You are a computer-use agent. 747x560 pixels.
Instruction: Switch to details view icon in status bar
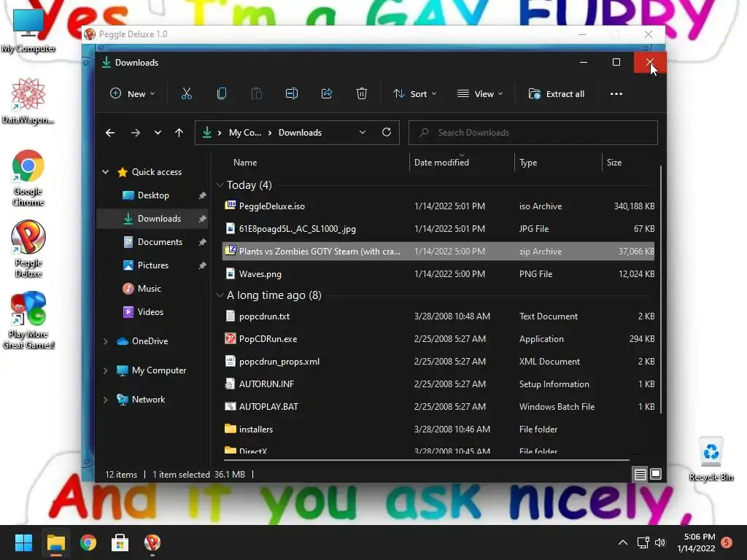(x=640, y=474)
